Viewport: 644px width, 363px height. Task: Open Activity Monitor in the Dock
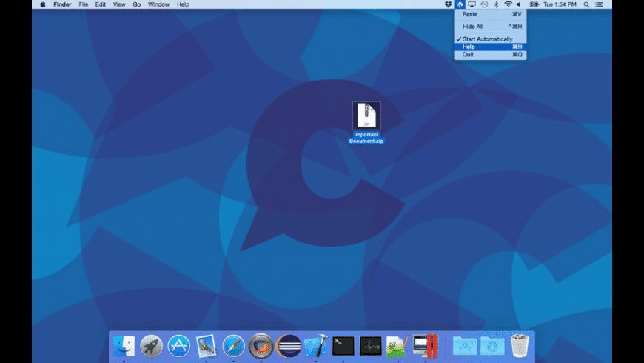pyautogui.click(x=370, y=346)
